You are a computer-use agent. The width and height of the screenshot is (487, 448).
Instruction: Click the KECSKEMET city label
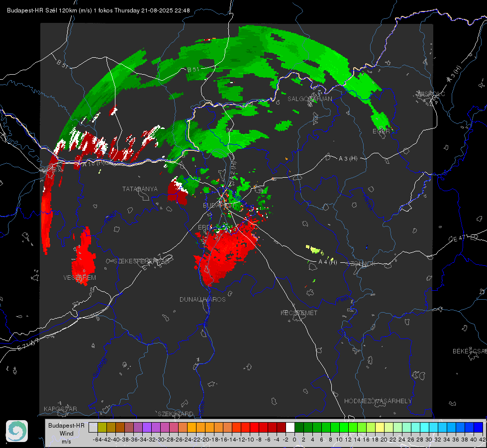(x=299, y=313)
